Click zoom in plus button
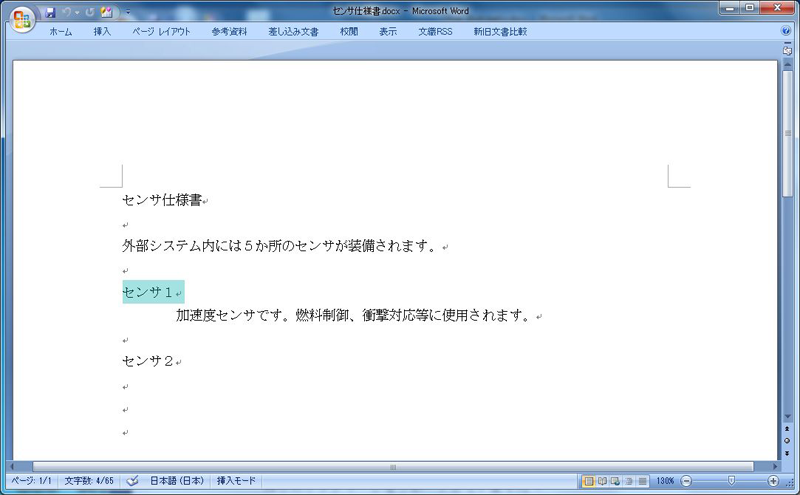Screen dimensions: 800x495 [x=773, y=481]
